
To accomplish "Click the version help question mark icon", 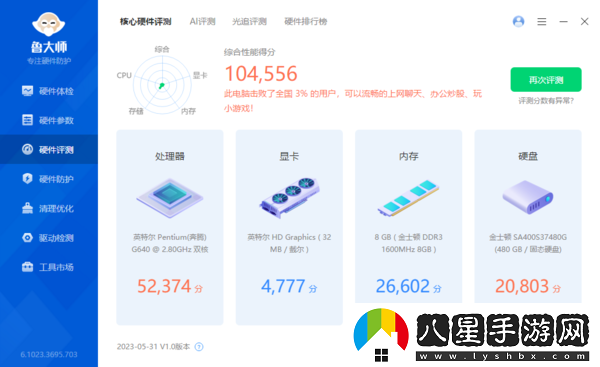I will pos(199,347).
